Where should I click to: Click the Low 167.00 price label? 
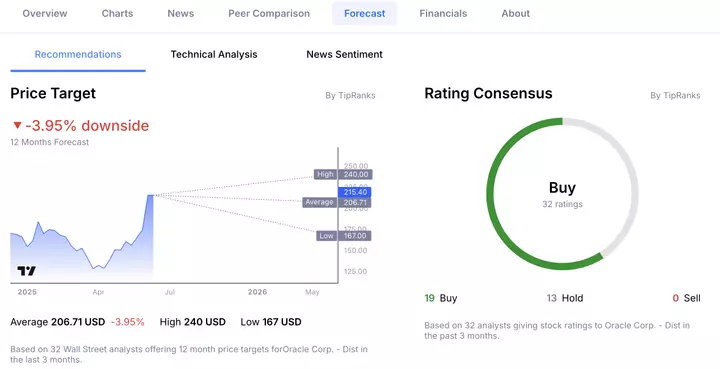[344, 236]
